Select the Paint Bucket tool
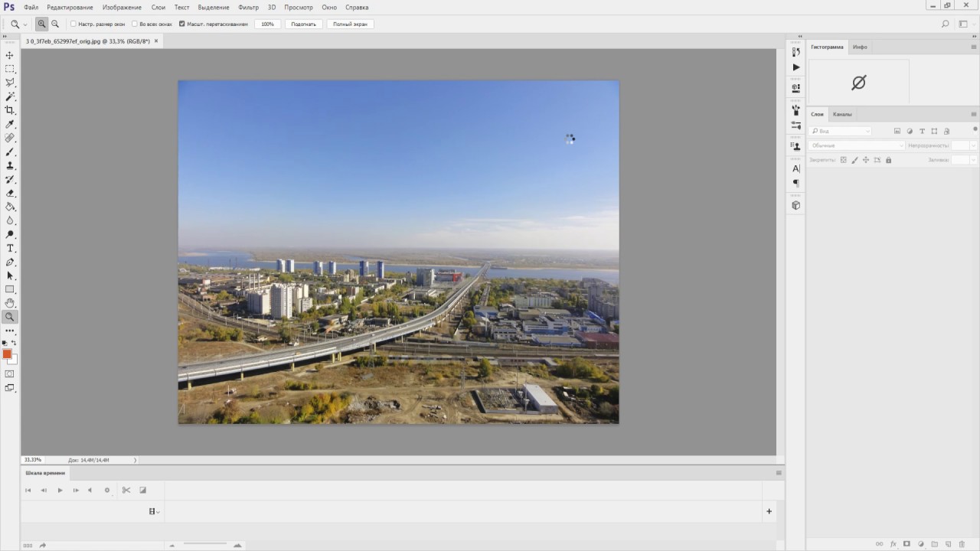 10,207
